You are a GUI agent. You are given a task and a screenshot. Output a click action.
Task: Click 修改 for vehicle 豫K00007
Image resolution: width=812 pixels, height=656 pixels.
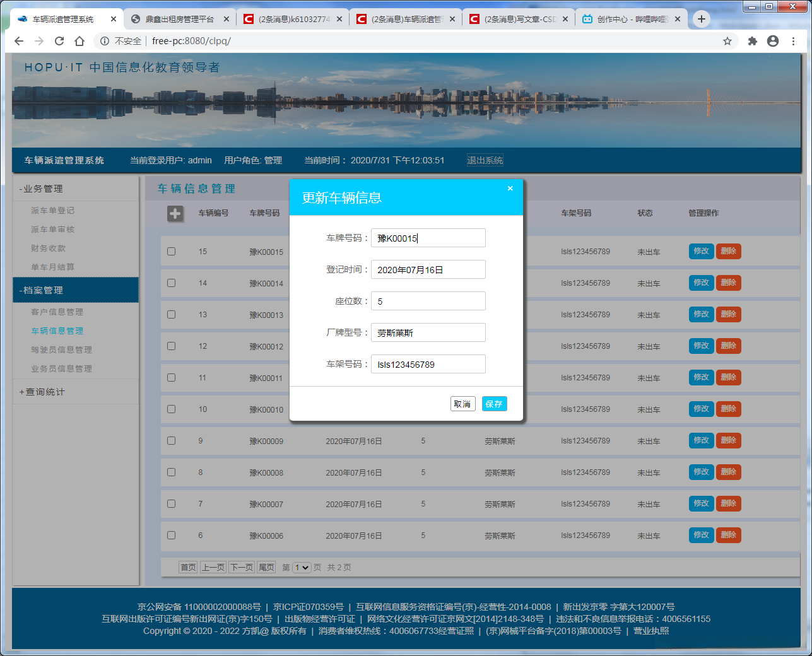tap(701, 503)
